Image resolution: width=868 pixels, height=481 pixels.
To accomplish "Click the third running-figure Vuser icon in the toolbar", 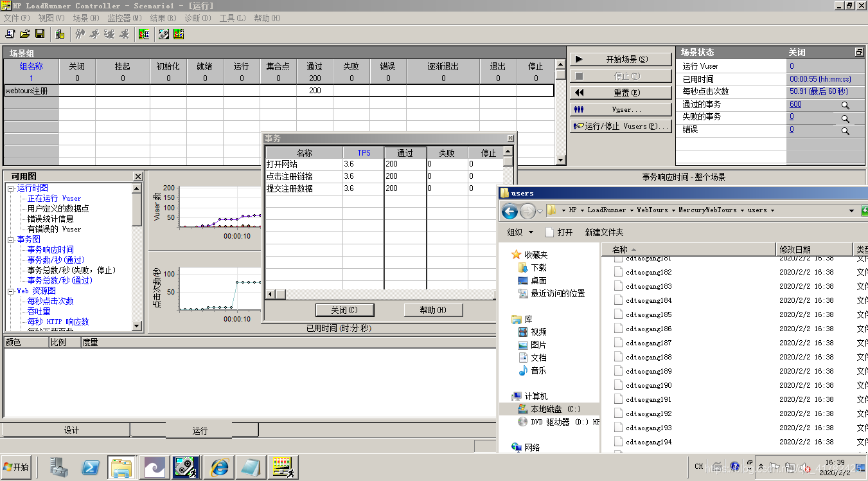I will pos(109,34).
